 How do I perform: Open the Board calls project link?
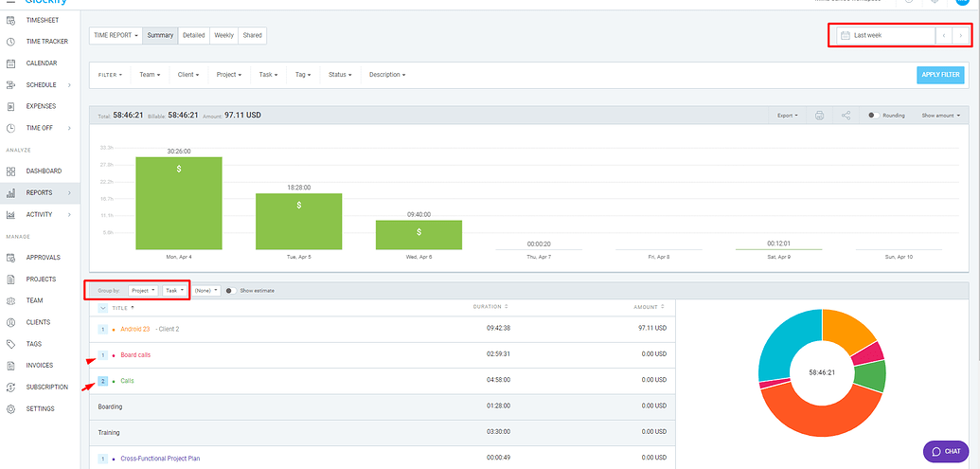(x=135, y=355)
